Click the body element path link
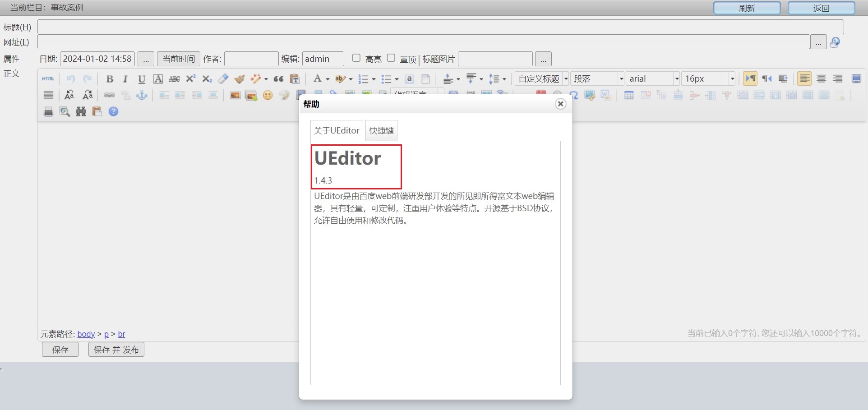Image resolution: width=868 pixels, height=410 pixels. click(x=86, y=334)
